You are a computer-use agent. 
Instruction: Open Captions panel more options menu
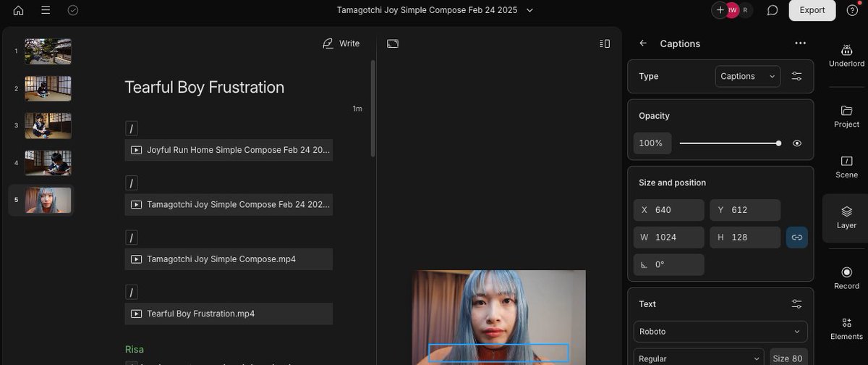800,43
